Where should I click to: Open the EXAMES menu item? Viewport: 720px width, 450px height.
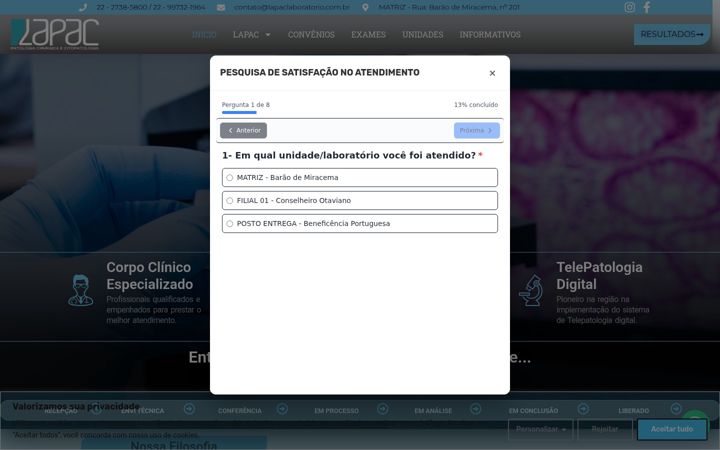[368, 34]
